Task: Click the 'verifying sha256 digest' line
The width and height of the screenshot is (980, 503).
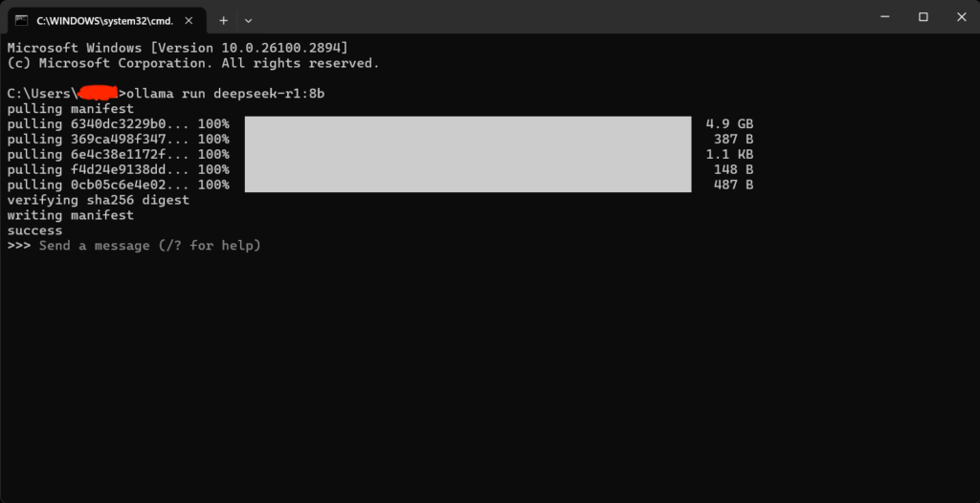Action: click(x=99, y=200)
